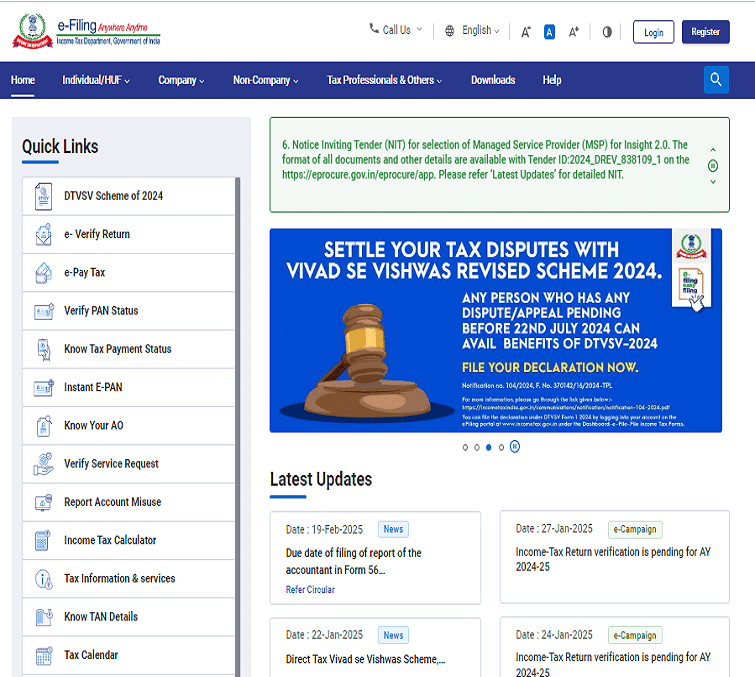The image size is (755, 677).
Task: Open the English language dropdown
Action: coord(475,31)
